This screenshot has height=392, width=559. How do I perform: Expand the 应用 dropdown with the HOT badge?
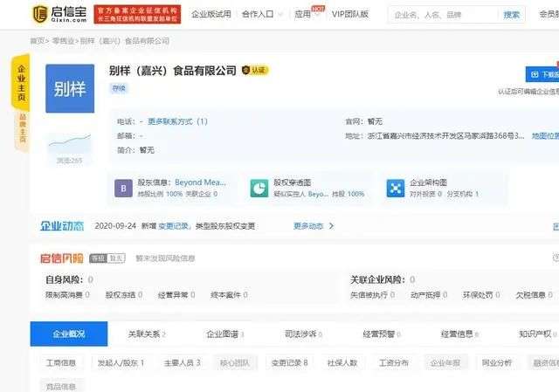(x=307, y=14)
